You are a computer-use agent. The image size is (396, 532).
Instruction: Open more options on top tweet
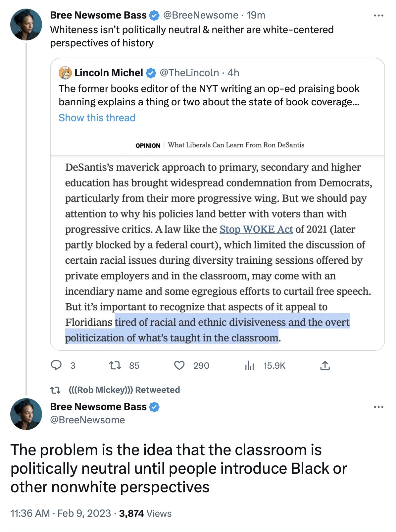[x=378, y=15]
